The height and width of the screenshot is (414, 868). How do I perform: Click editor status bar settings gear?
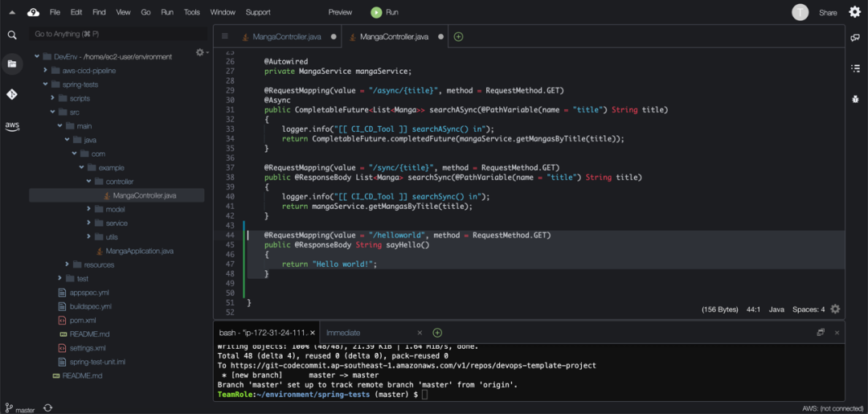(x=835, y=309)
